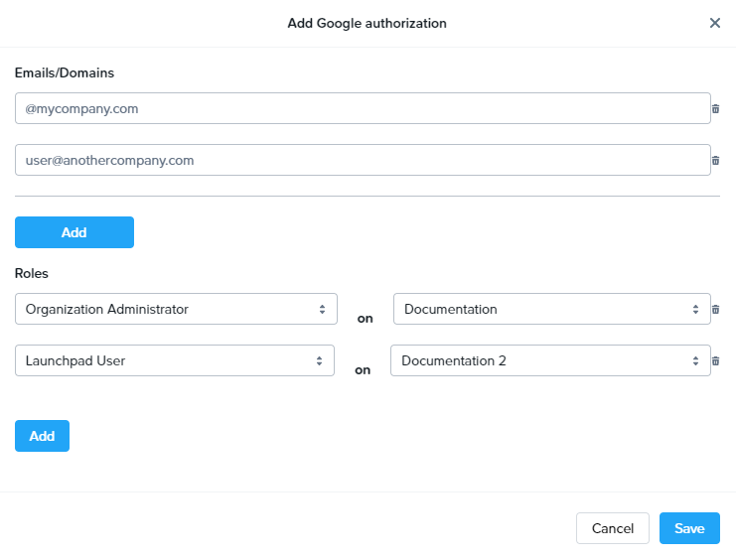This screenshot has width=736, height=560.
Task: Expand the Documentation project dropdown
Action: click(x=551, y=309)
